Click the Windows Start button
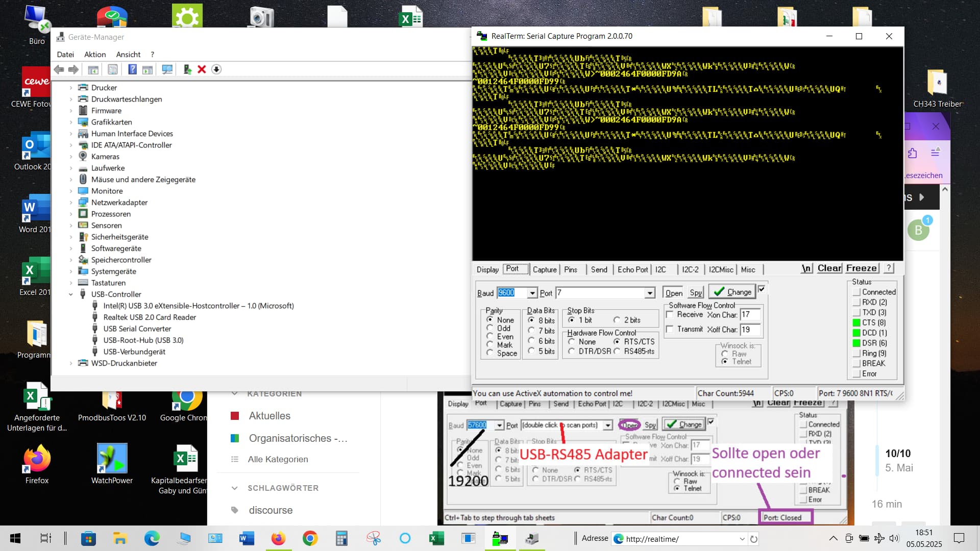Screen dimensions: 980x551 [15, 538]
